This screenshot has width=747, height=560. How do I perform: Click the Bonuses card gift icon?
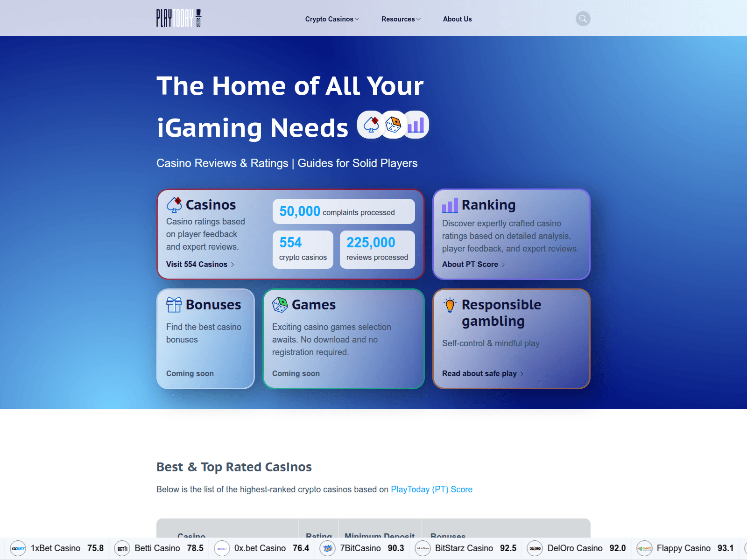point(174,305)
